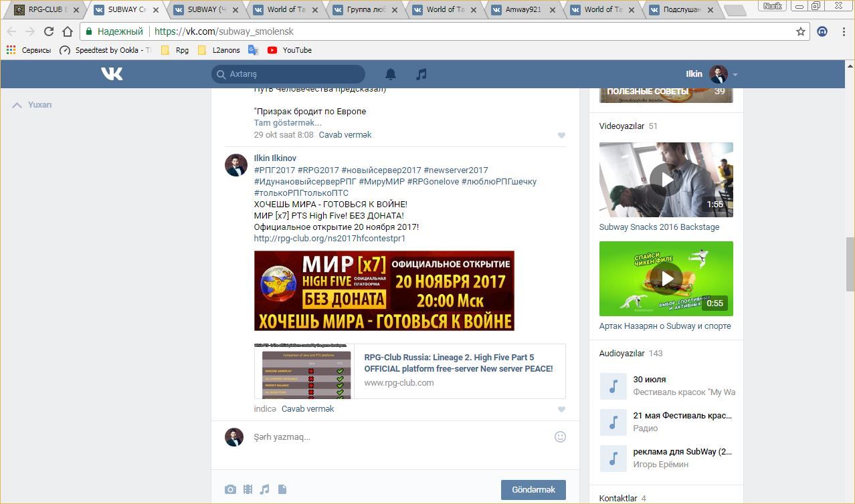Attach a photo using the camera icon
The width and height of the screenshot is (855, 504).
point(231,489)
